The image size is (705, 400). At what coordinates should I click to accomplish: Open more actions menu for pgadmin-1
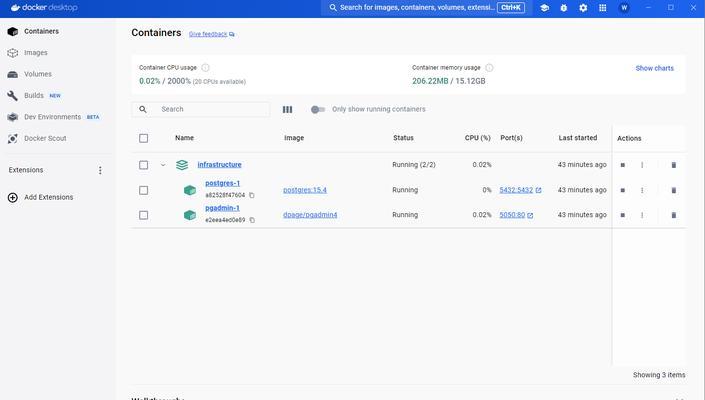(642, 215)
